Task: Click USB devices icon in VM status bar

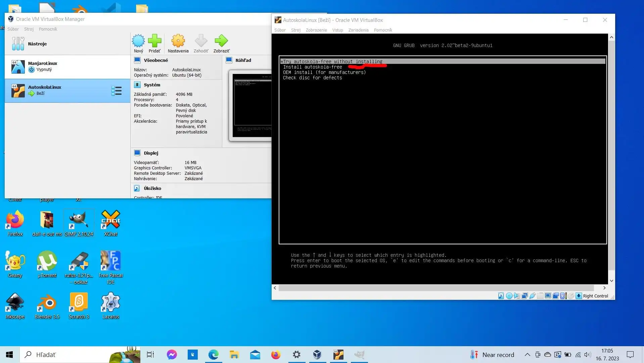Action: pyautogui.click(x=533, y=296)
